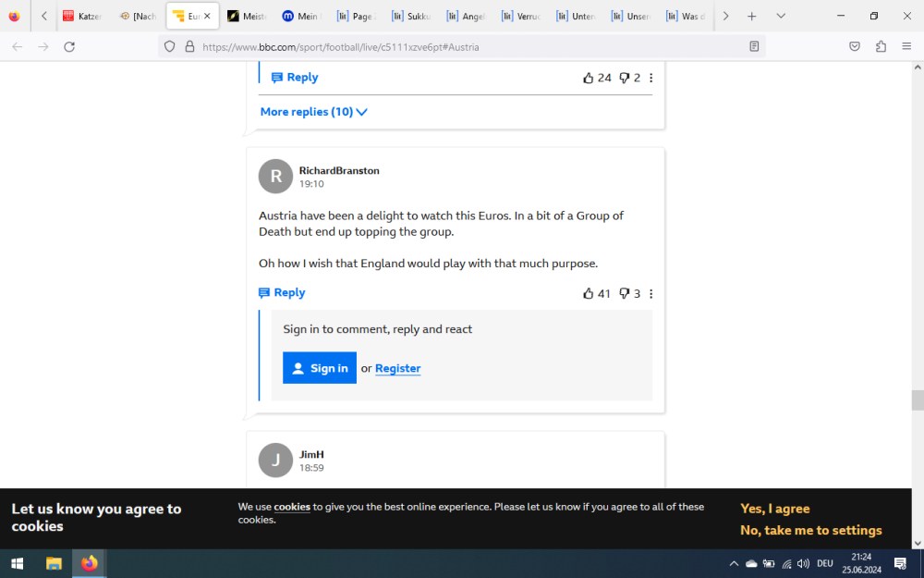Toggle Firefox reader view icon
Image resolution: width=924 pixels, height=578 pixels.
754,46
